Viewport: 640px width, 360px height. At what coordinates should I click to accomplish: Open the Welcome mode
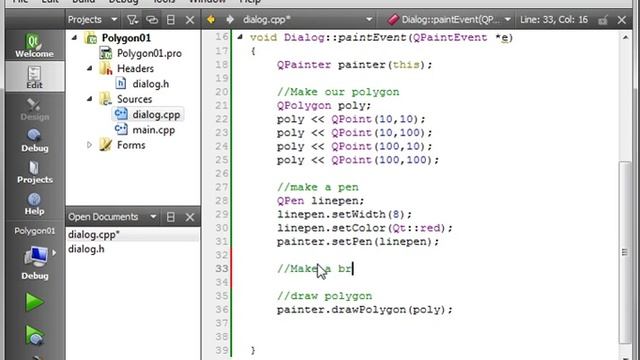coord(34,45)
